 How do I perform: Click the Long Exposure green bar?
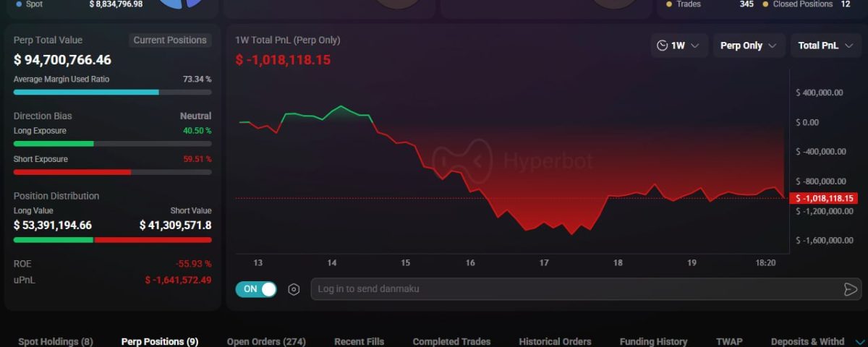tap(54, 144)
